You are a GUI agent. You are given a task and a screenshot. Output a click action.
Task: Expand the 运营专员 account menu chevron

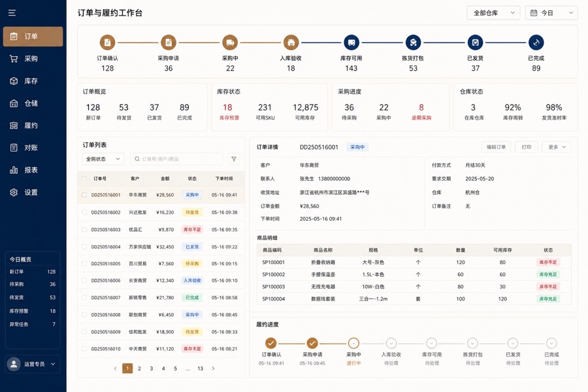(x=53, y=364)
